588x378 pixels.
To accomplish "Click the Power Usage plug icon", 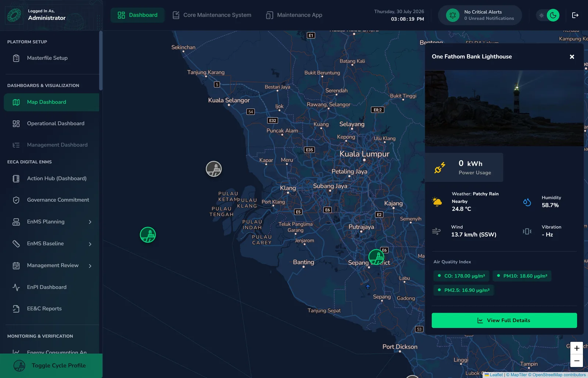I will (440, 168).
